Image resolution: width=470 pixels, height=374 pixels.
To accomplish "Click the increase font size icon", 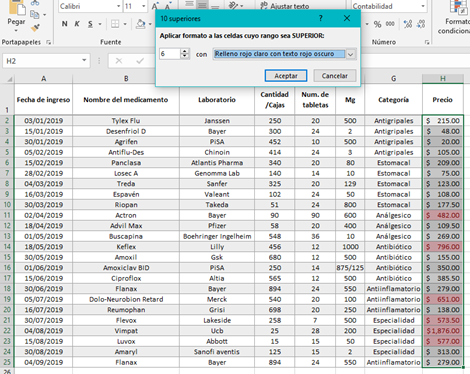I will (155, 6).
